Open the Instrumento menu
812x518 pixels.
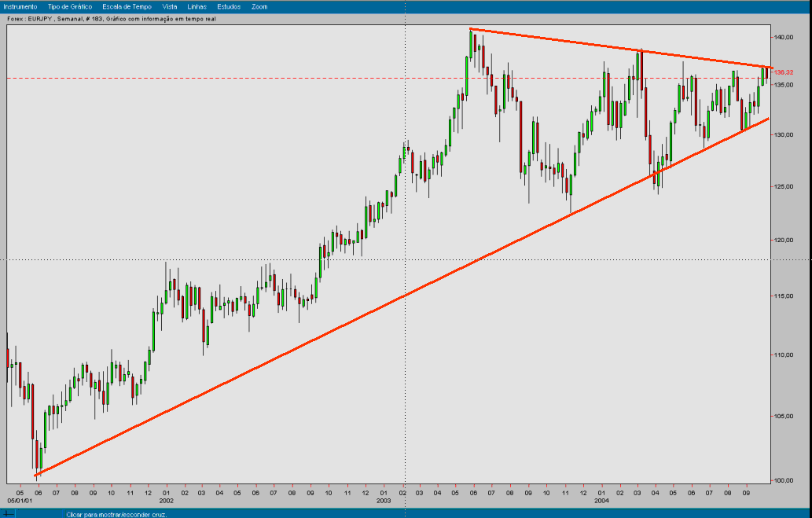coord(20,6)
